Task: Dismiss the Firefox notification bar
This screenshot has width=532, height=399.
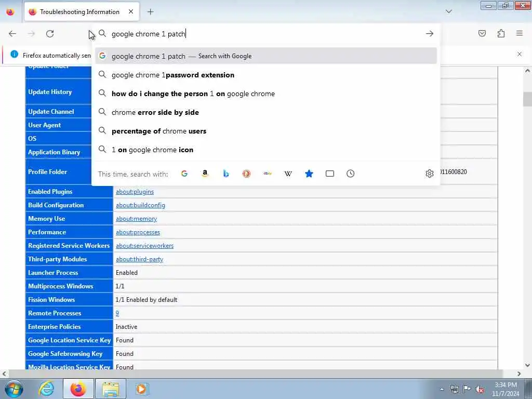Action: pos(520,54)
